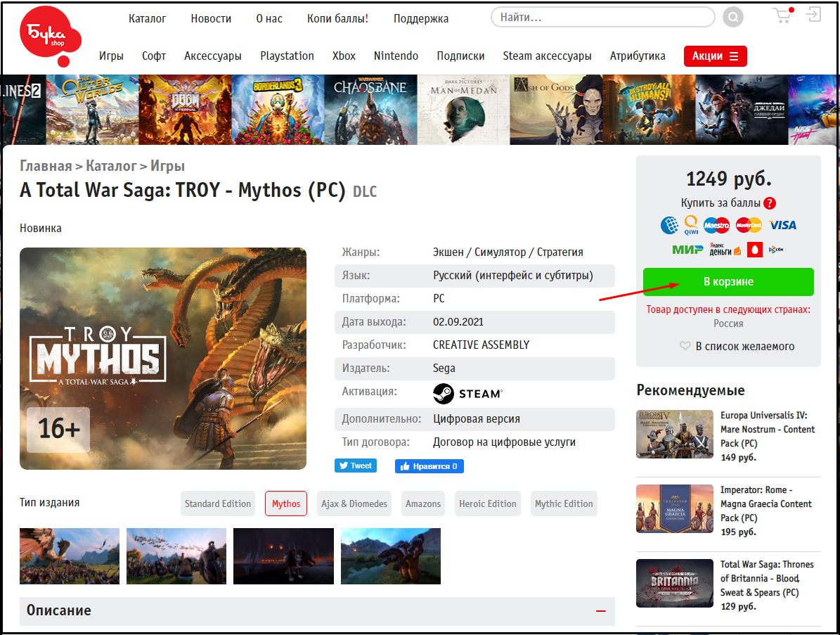840x635 pixels.
Task: Click the Buka shop logo
Action: (51, 36)
